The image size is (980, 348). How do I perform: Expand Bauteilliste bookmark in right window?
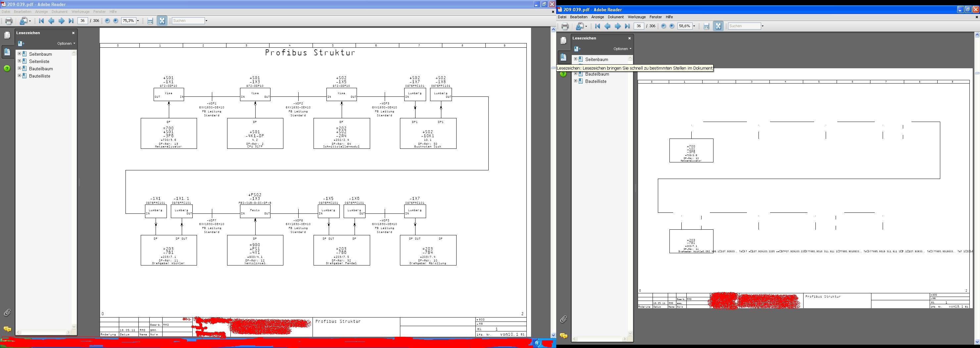tap(576, 81)
